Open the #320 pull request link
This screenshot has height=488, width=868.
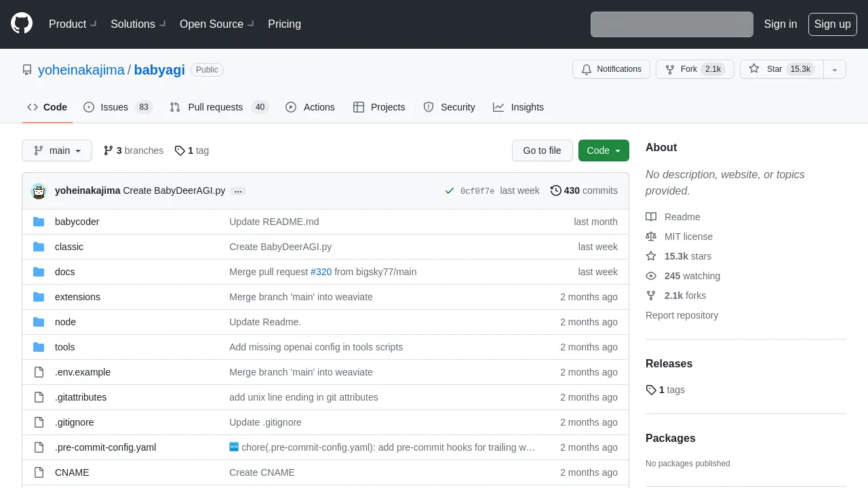point(321,272)
